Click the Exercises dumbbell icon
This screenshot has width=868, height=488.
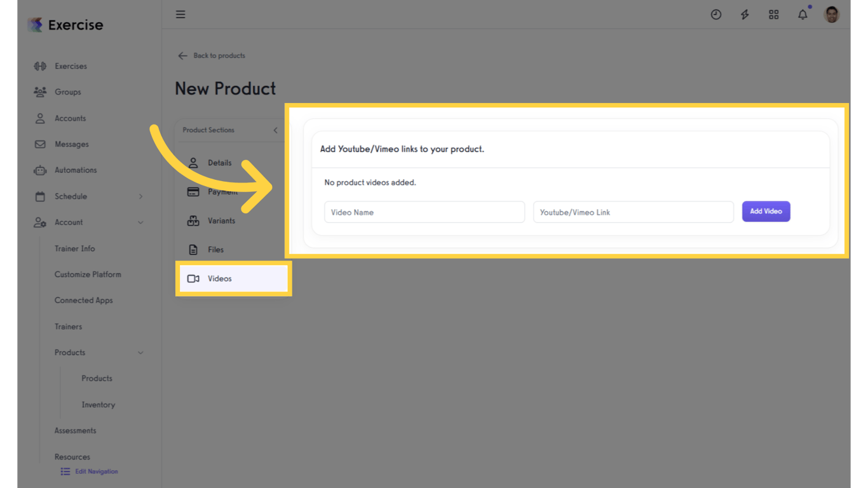tap(40, 66)
